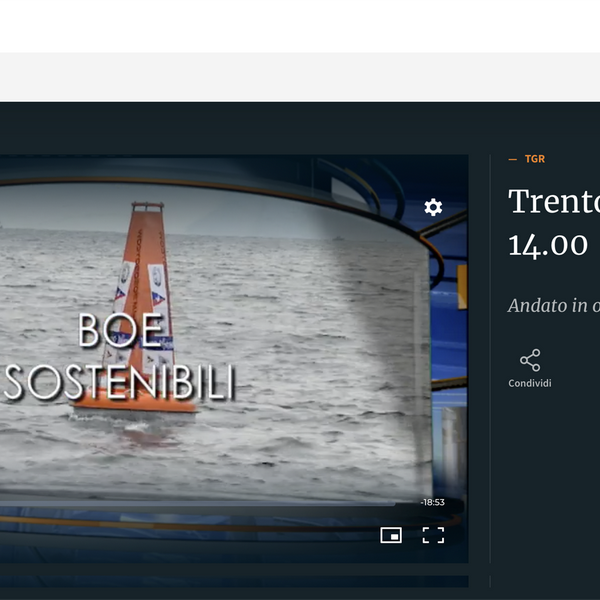This screenshot has height=600, width=600.
Task: Enable picture-in-picture mode
Action: click(391, 535)
